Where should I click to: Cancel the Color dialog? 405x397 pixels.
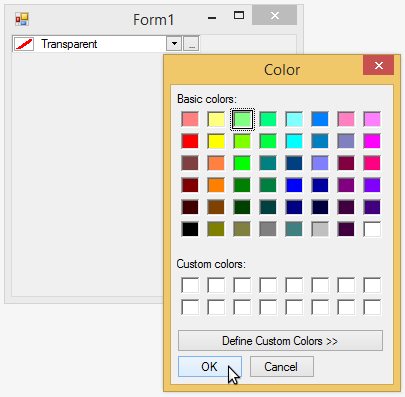point(281,367)
